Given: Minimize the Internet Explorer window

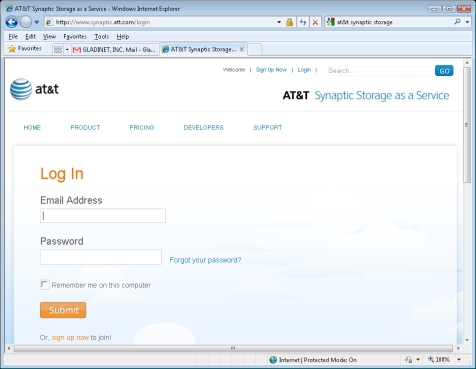Looking at the screenshot, I should pyautogui.click(x=434, y=9).
